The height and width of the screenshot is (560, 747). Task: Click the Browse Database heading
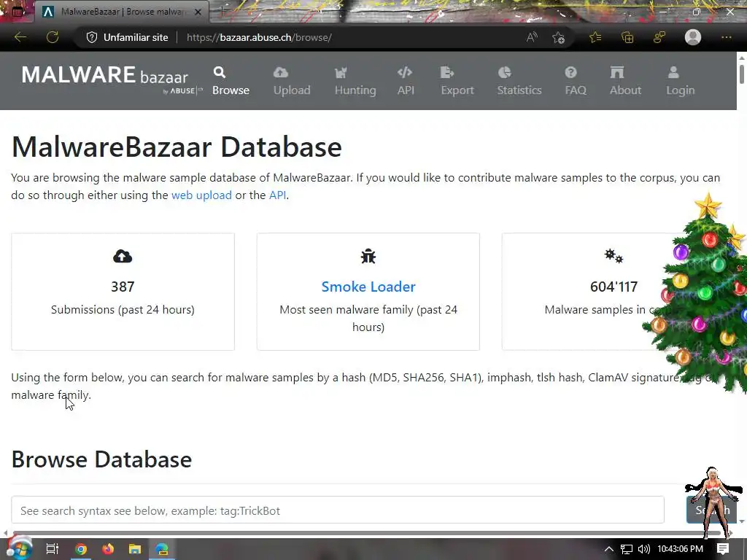coord(101,459)
